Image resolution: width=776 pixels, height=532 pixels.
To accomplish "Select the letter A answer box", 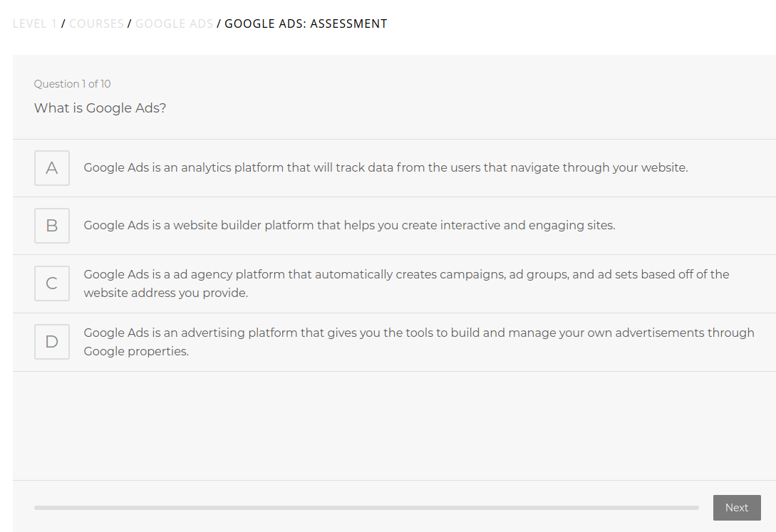I will [x=52, y=168].
